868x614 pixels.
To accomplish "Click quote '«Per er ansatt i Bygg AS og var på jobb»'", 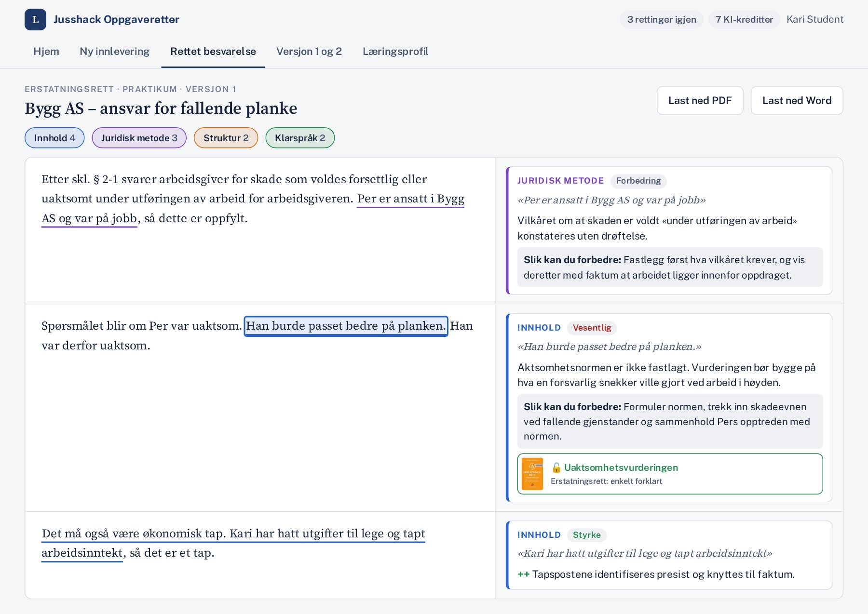I will pyautogui.click(x=612, y=200).
